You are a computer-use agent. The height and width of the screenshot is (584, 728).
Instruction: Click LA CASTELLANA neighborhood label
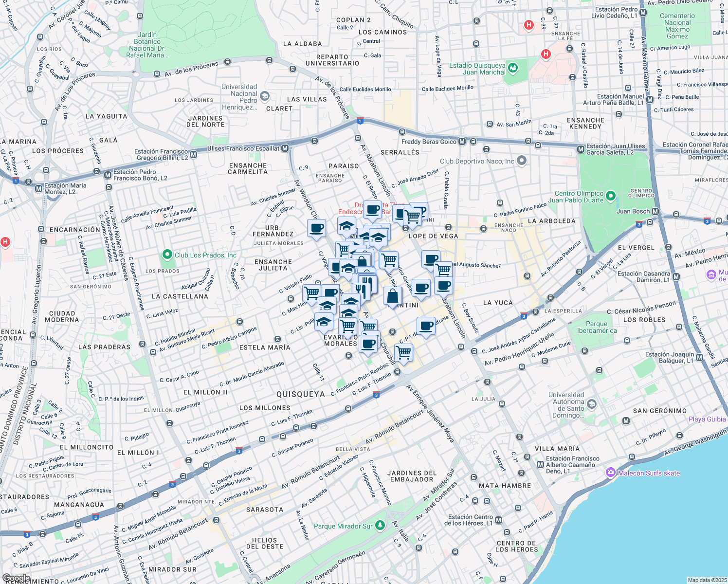180,296
